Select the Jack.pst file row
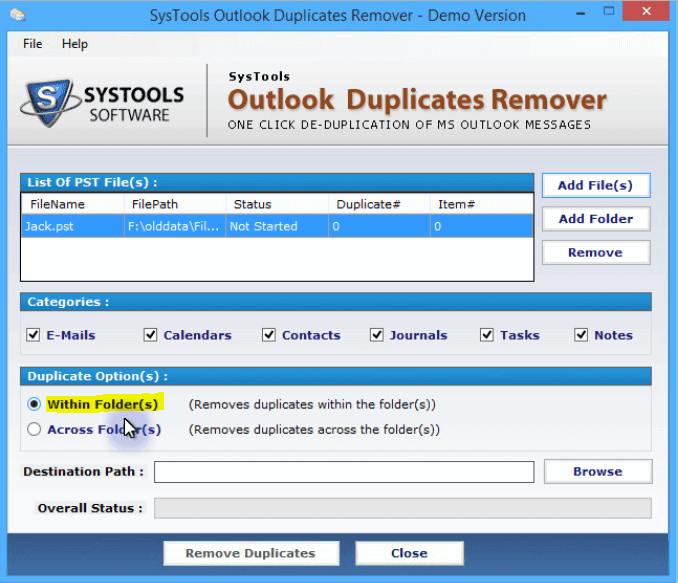The image size is (678, 583). (x=277, y=226)
